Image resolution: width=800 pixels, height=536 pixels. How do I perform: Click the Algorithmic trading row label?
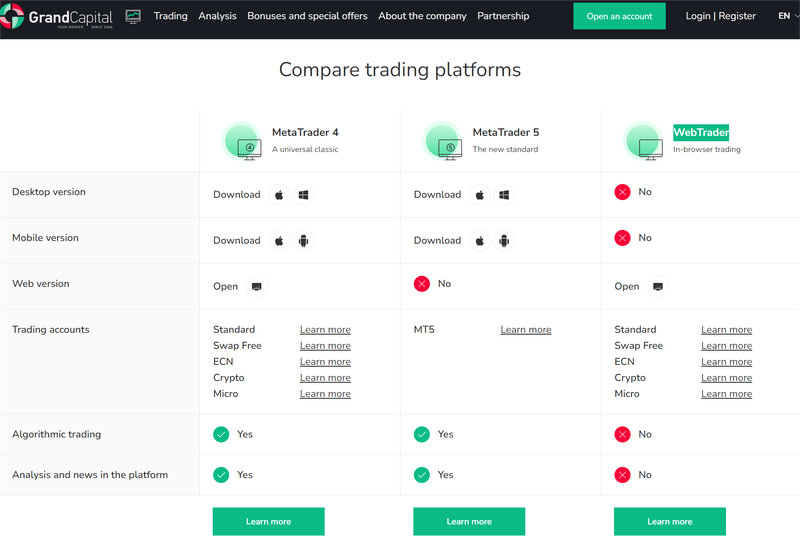[57, 435]
